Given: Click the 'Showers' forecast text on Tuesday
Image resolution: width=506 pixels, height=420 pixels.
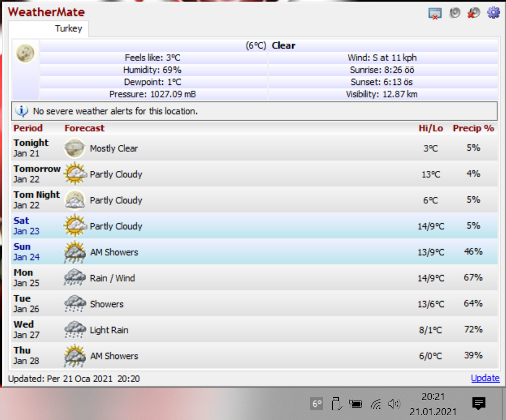Looking at the screenshot, I should tap(107, 304).
